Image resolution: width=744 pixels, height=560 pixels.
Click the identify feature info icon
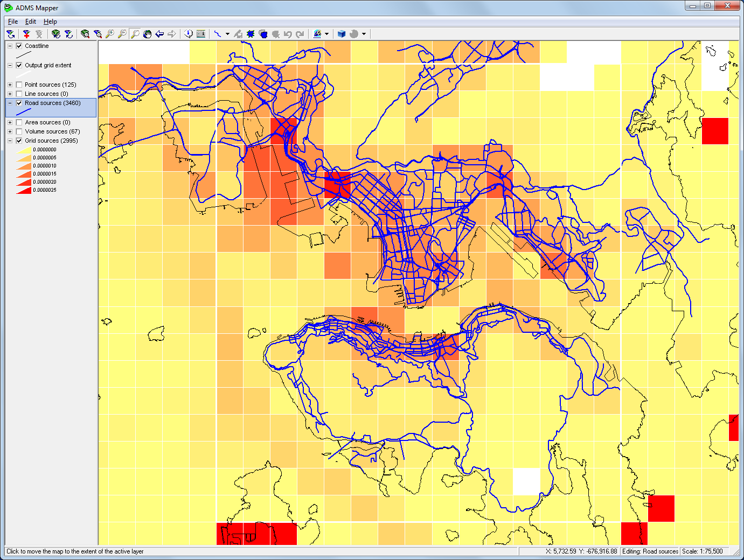coord(189,34)
